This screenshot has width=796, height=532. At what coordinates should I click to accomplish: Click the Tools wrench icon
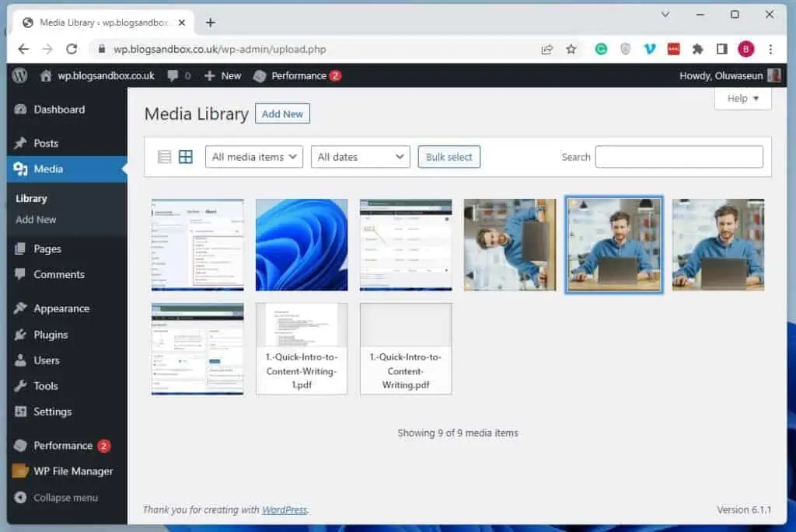[x=20, y=386]
